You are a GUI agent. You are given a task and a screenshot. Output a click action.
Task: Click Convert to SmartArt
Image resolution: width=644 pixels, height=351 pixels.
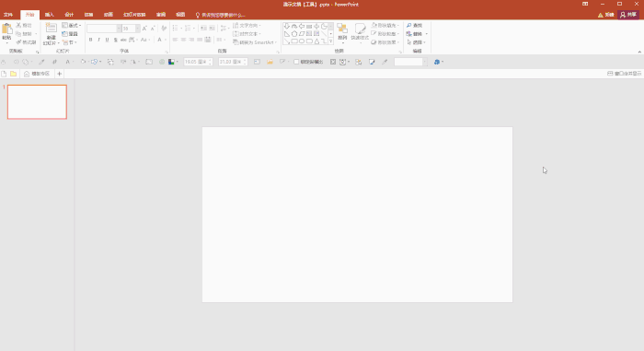pos(255,42)
